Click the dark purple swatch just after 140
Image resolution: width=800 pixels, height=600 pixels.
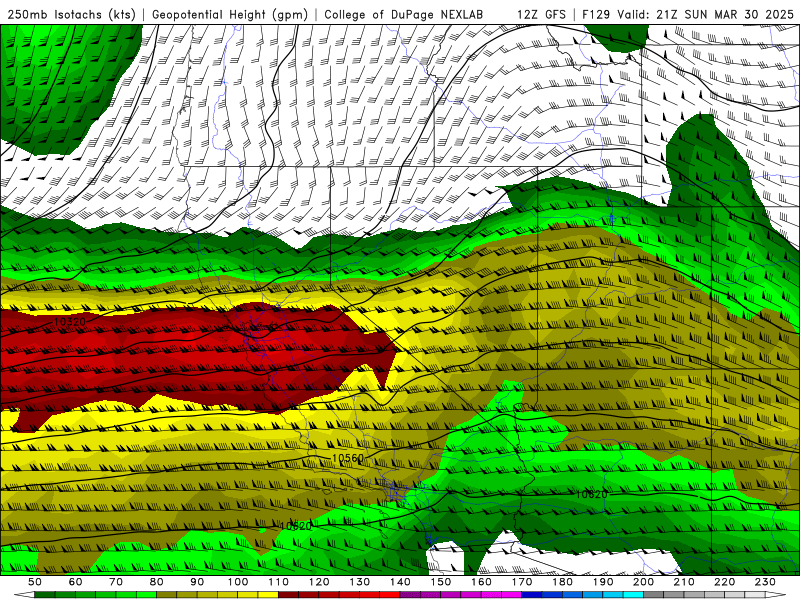410,595
